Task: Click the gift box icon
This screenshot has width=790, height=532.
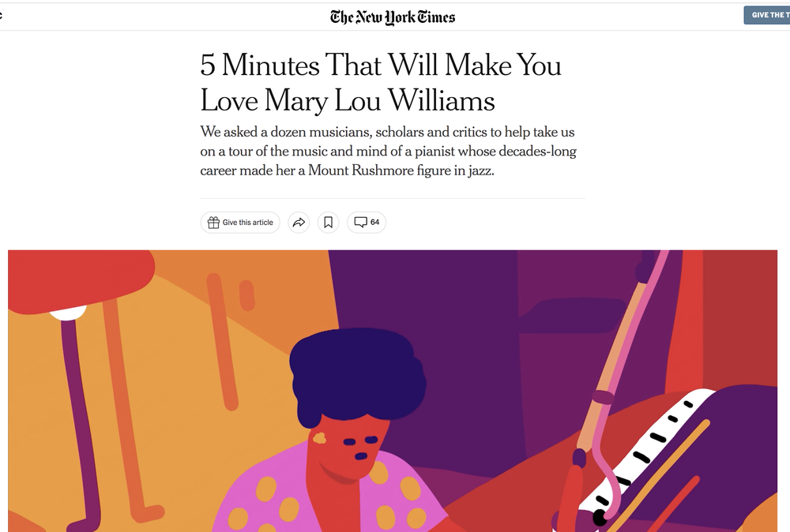Action: click(x=213, y=223)
